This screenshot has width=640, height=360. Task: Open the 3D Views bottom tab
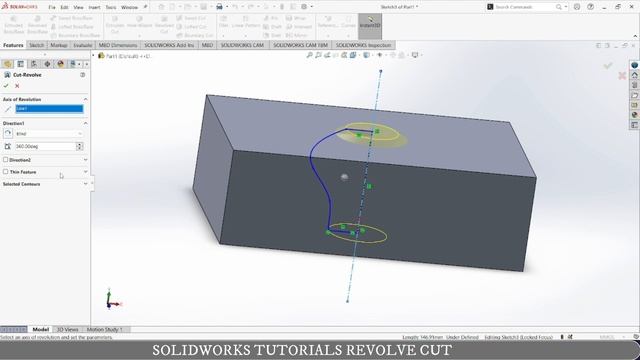pyautogui.click(x=67, y=329)
